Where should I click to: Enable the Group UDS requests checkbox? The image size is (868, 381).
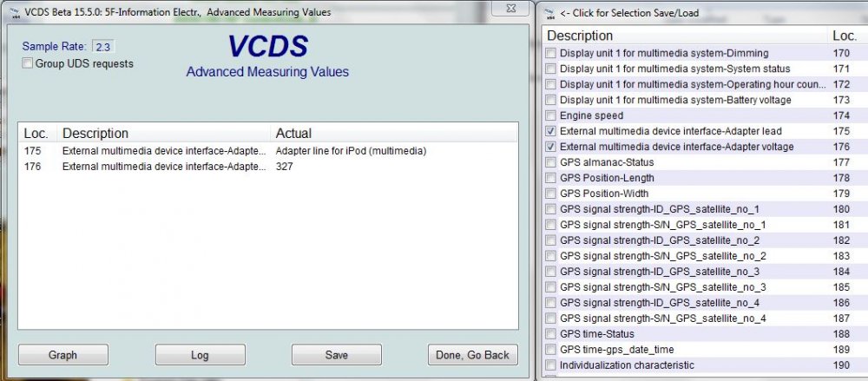click(x=27, y=63)
